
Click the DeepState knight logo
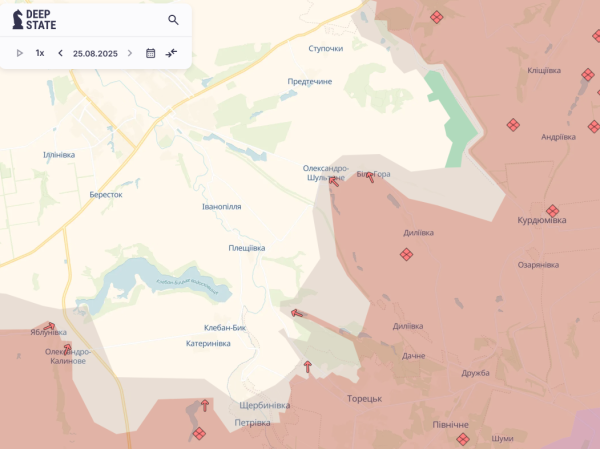click(x=17, y=20)
